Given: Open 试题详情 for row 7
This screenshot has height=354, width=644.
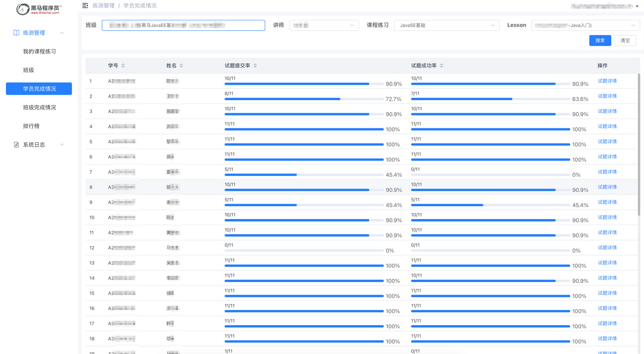Looking at the screenshot, I should [607, 172].
